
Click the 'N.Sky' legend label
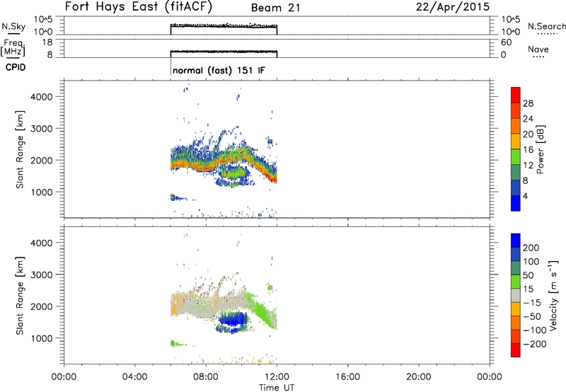[x=13, y=26]
